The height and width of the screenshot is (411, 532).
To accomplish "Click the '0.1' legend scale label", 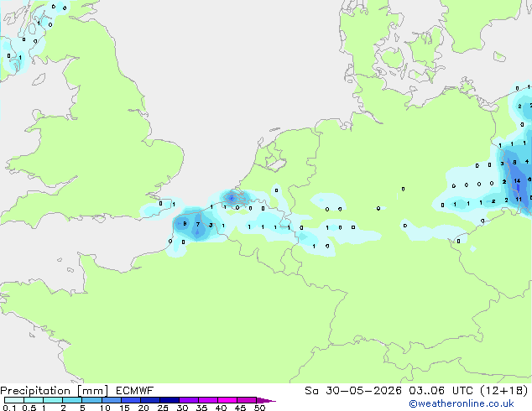I will (9, 408).
